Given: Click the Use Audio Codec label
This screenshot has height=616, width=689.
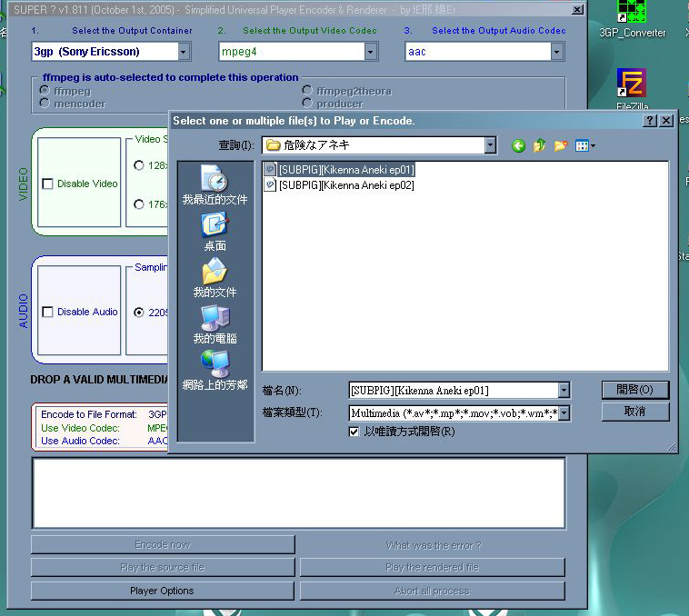Looking at the screenshot, I should tap(80, 441).
